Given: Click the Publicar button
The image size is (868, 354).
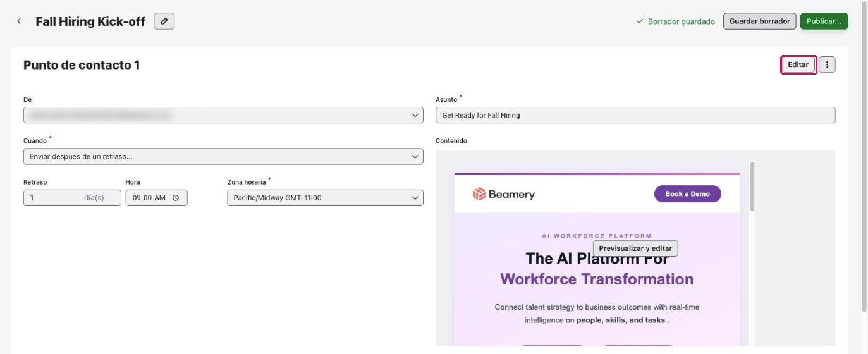Looking at the screenshot, I should pos(824,21).
